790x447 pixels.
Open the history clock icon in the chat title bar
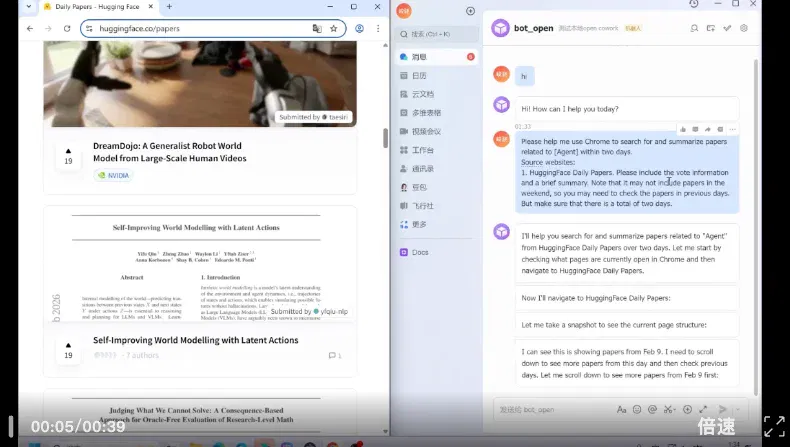[x=694, y=4]
